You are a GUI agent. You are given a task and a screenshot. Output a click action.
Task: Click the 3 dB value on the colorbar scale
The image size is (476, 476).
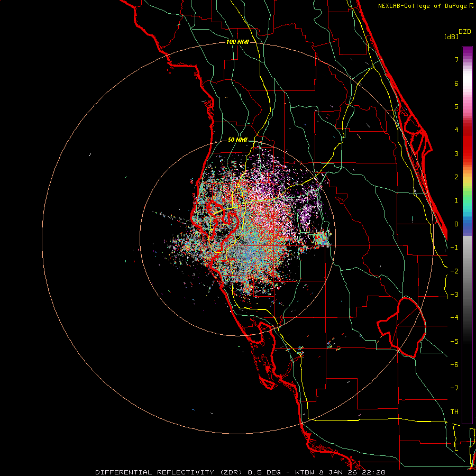456,153
